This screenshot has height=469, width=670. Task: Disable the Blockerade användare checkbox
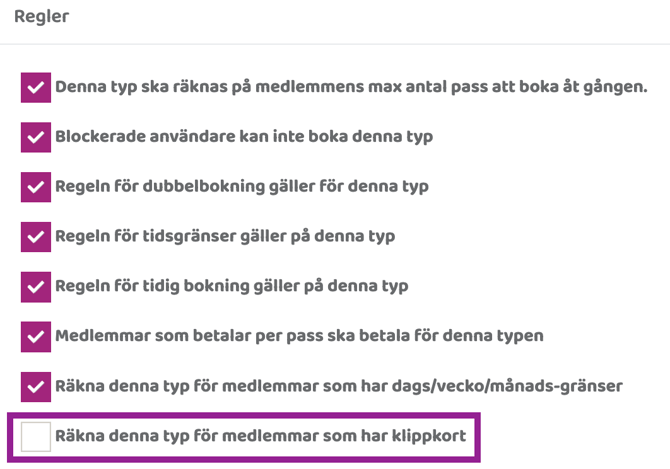coord(36,137)
